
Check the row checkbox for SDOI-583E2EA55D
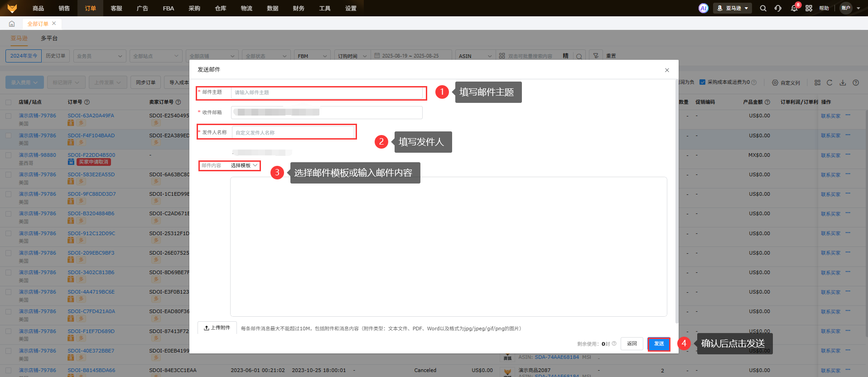tap(9, 174)
